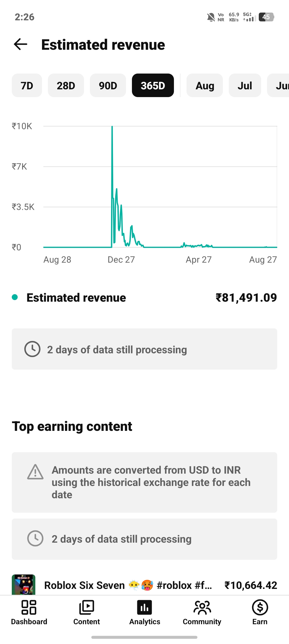This screenshot has width=289, height=644.
Task: Open the Dashboard tab icon
Action: tap(29, 607)
